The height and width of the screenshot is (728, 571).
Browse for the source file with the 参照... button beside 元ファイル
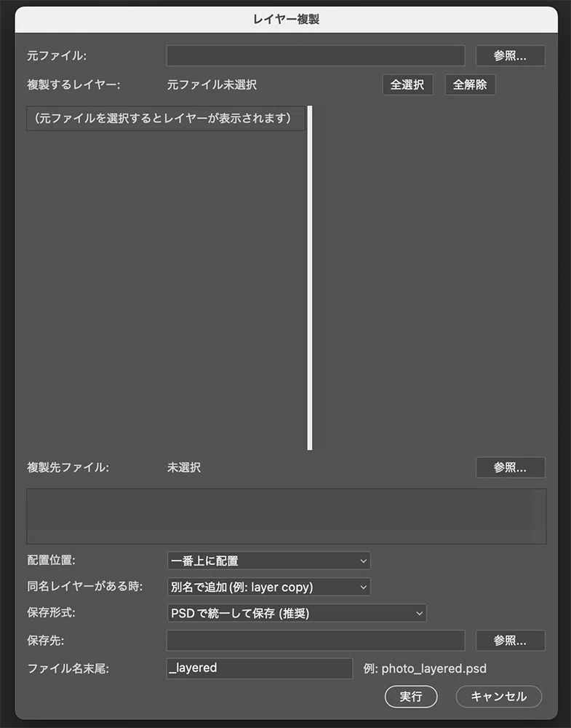tap(510, 56)
